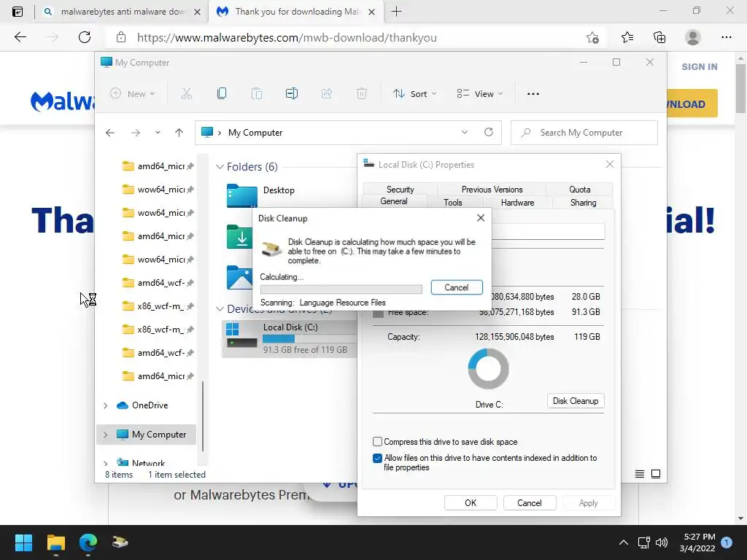Click the Local Disk (C:) usage bar
Viewport: 747px width, 560px height.
(x=309, y=338)
